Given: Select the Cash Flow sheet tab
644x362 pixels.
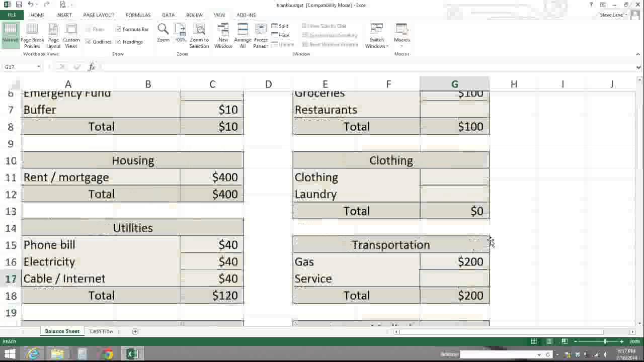Looking at the screenshot, I should pyautogui.click(x=101, y=331).
